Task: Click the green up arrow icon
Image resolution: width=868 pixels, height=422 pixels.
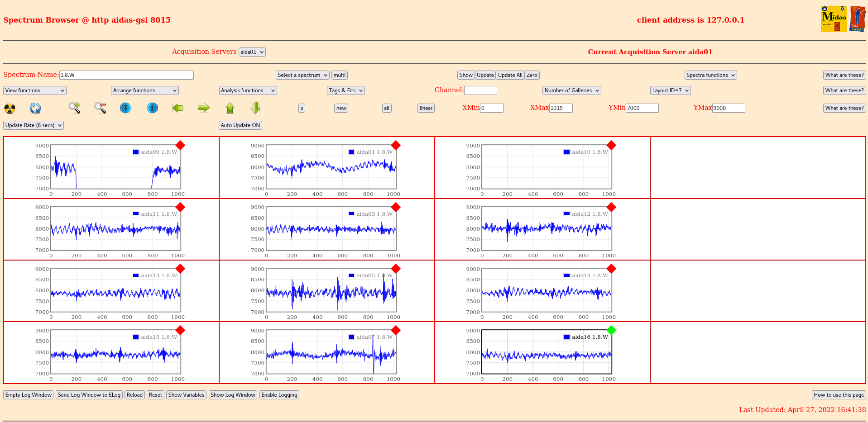Action: click(x=230, y=108)
